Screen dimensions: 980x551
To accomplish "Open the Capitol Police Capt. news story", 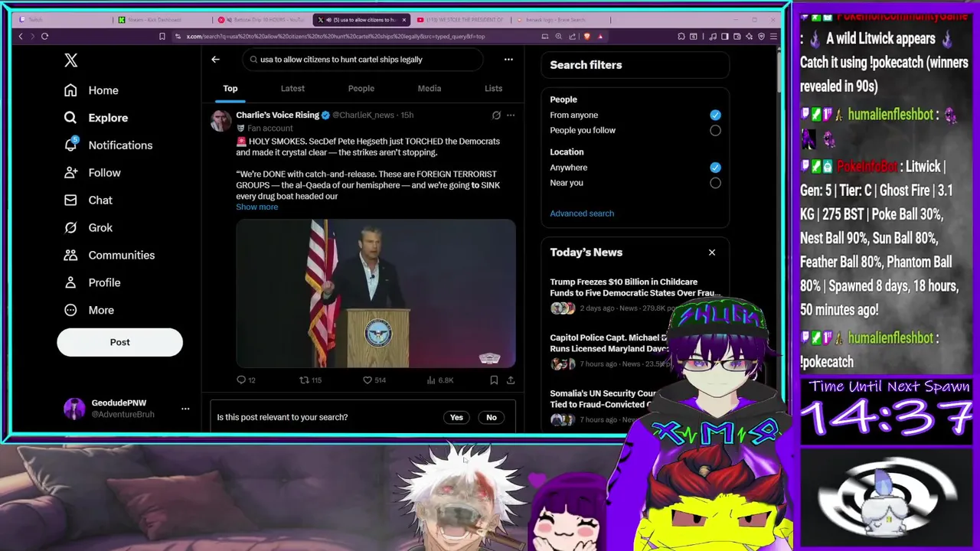I will pyautogui.click(x=609, y=343).
